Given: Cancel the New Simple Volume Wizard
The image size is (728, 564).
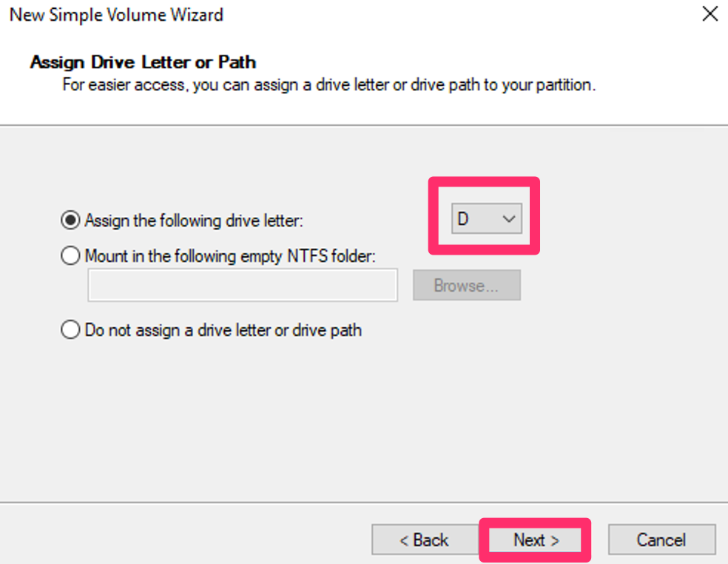Looking at the screenshot, I should pyautogui.click(x=661, y=540).
